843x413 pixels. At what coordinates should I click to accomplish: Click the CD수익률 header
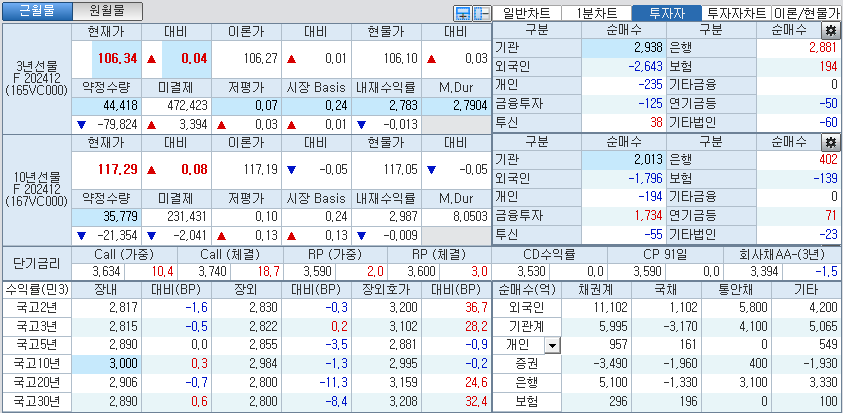(x=549, y=254)
